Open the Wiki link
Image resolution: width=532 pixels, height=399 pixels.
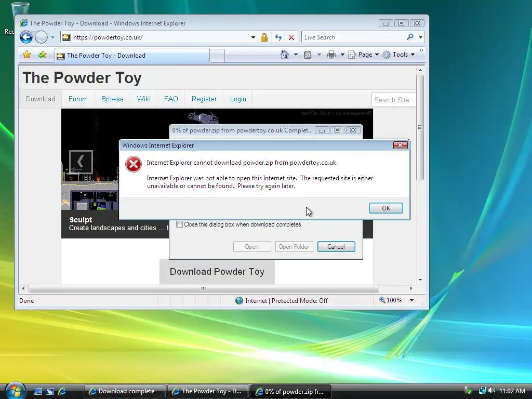[x=144, y=99]
